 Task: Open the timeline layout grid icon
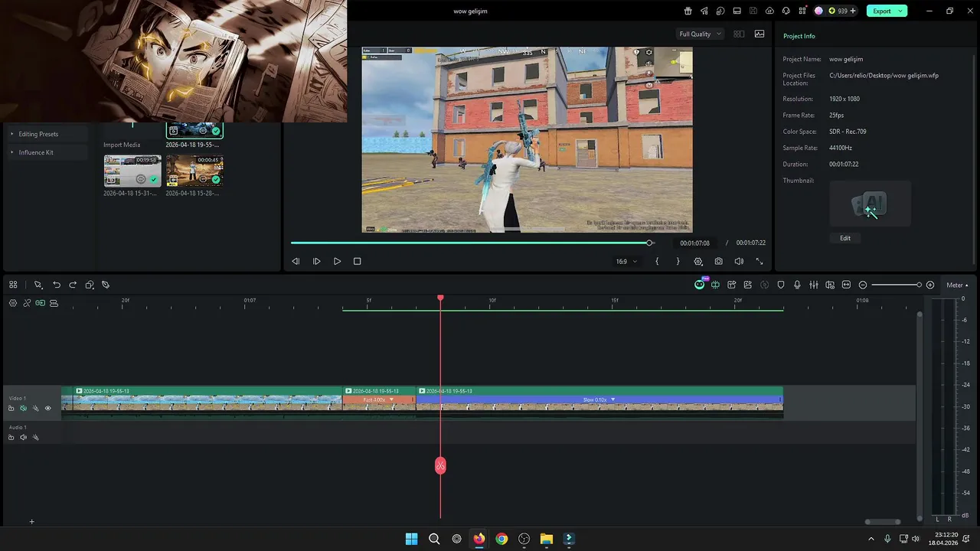[x=13, y=285]
